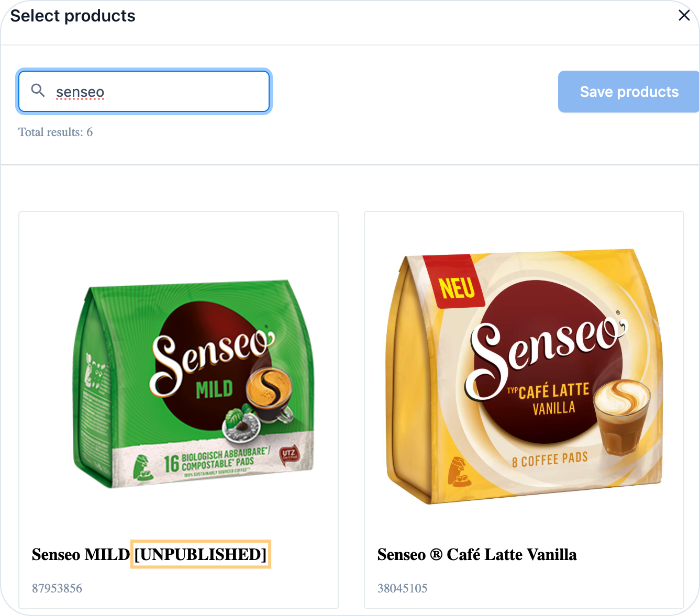Close the Select products dialog

pos(684,16)
